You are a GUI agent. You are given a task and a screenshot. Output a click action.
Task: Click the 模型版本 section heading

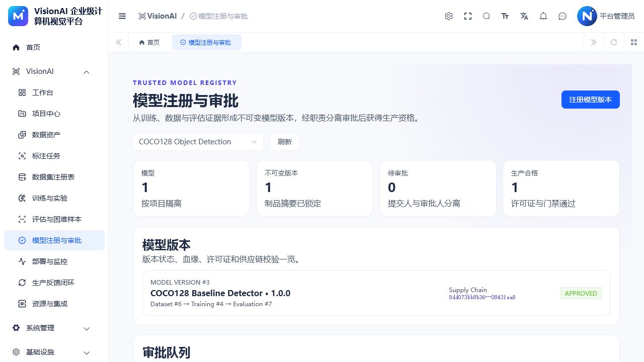click(x=167, y=245)
